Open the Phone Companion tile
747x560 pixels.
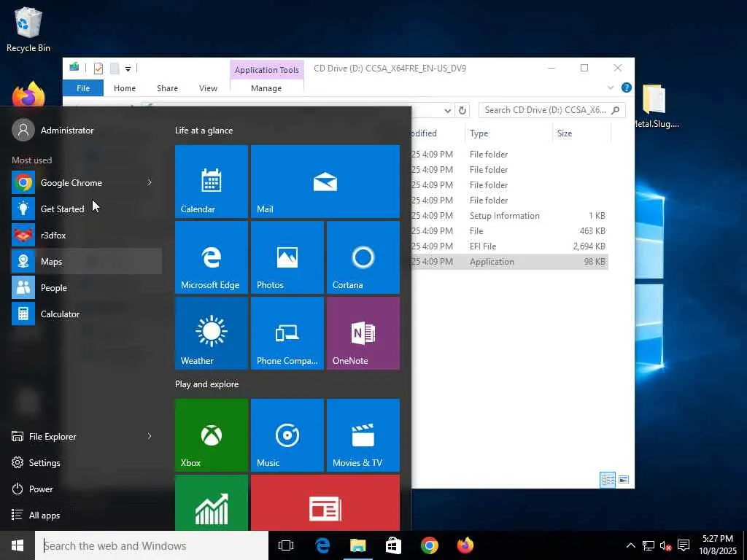[287, 332]
